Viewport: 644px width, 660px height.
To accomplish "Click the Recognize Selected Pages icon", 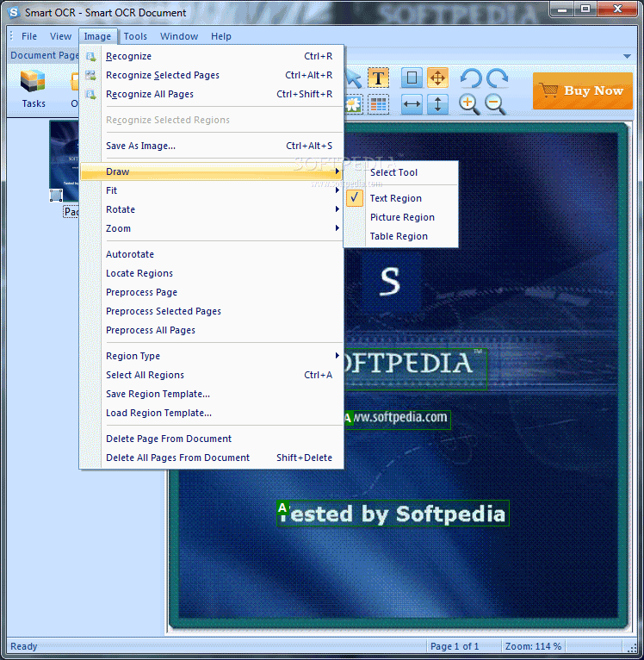I will point(90,75).
